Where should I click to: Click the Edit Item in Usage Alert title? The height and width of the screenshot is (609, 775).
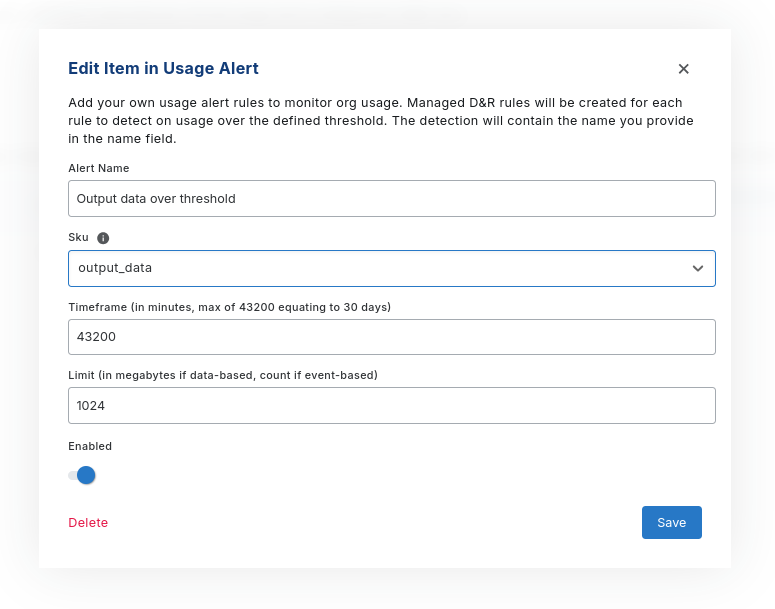[163, 69]
